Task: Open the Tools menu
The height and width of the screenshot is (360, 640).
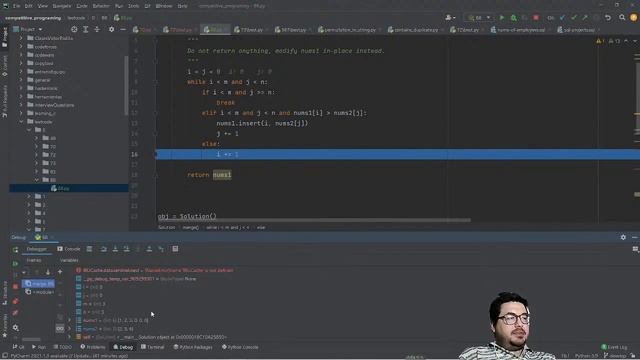Action: pos(133,6)
